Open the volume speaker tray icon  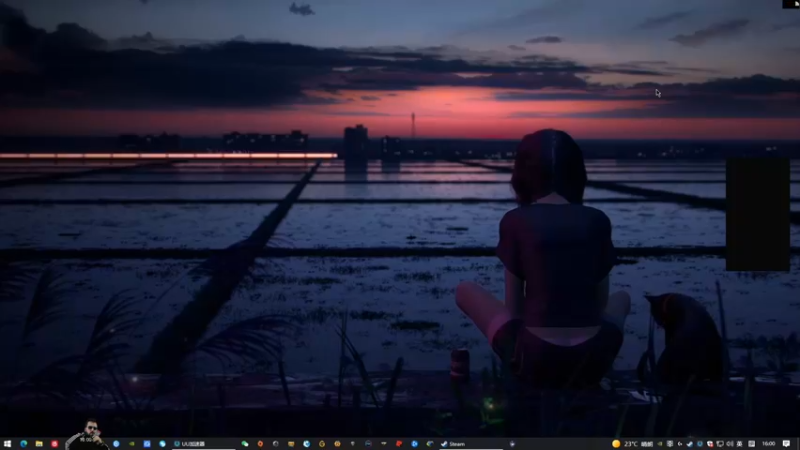730,444
